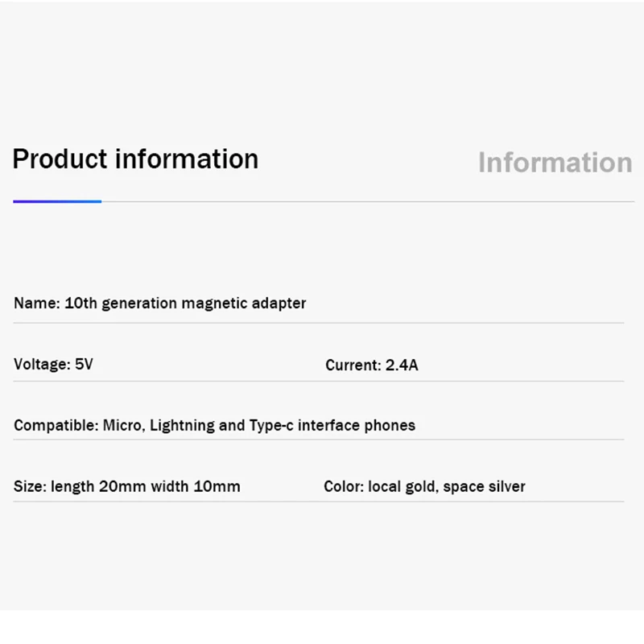Screen dimensions: 644x644
Task: Click the gray 'Information' heading text
Action: (x=555, y=163)
